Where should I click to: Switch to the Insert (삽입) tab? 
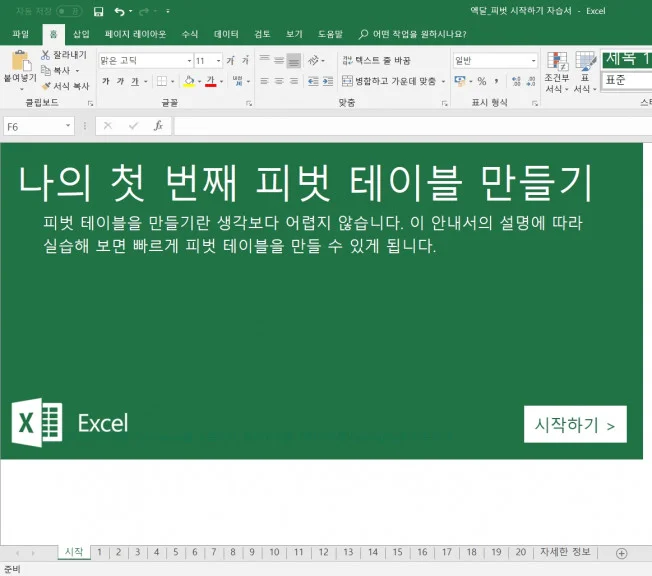81,34
